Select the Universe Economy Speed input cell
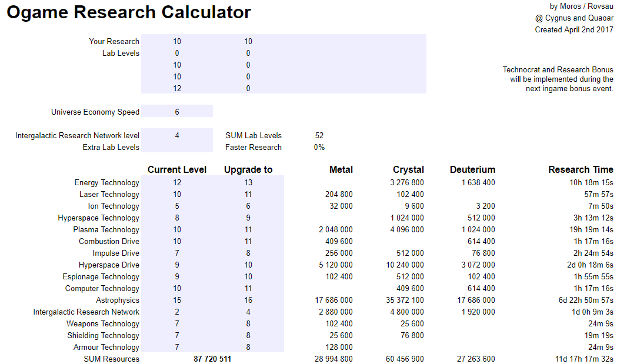 pos(177,112)
